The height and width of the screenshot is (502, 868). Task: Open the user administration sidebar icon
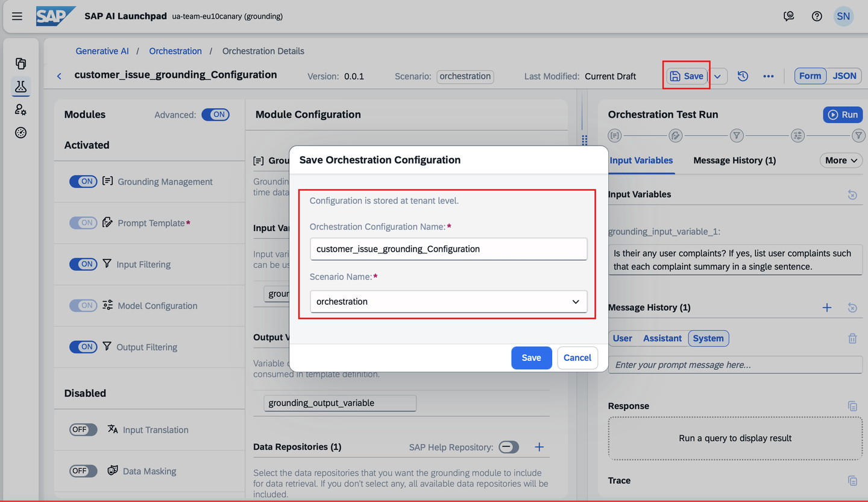[x=21, y=109]
